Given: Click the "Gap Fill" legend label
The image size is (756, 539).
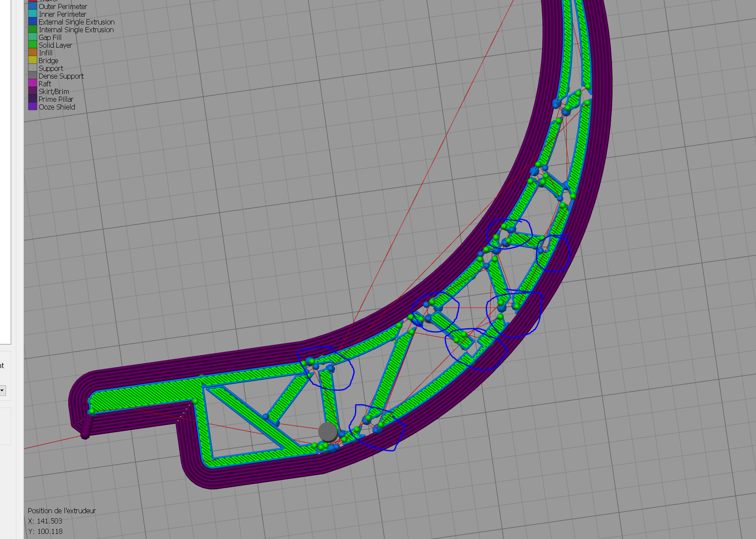Looking at the screenshot, I should tap(50, 37).
